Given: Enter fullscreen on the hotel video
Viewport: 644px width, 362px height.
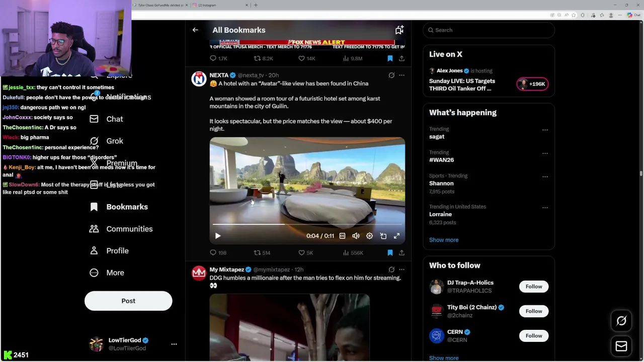Looking at the screenshot, I should click(396, 236).
